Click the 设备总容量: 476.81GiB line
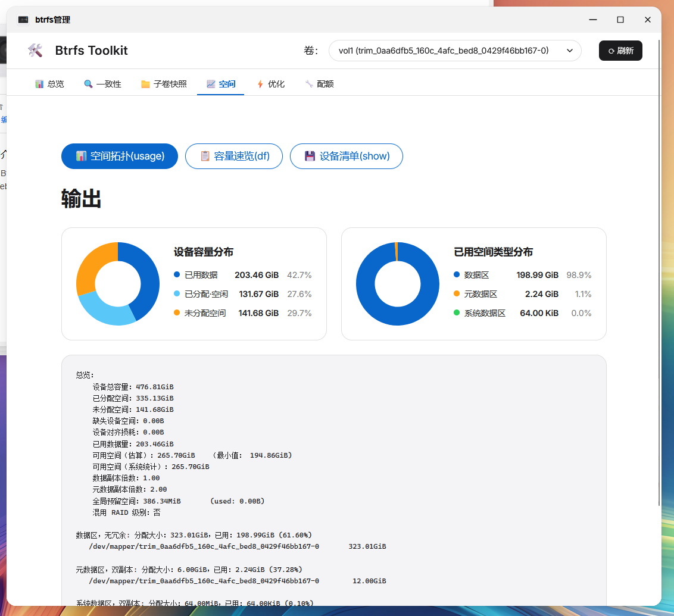674x616 pixels. [x=133, y=387]
